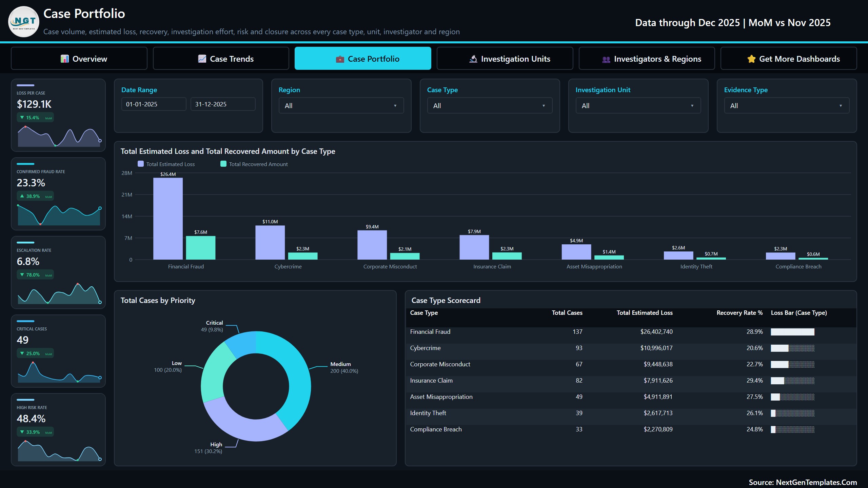Sort by Recovery Rate % header
868x488 pixels.
click(x=739, y=313)
